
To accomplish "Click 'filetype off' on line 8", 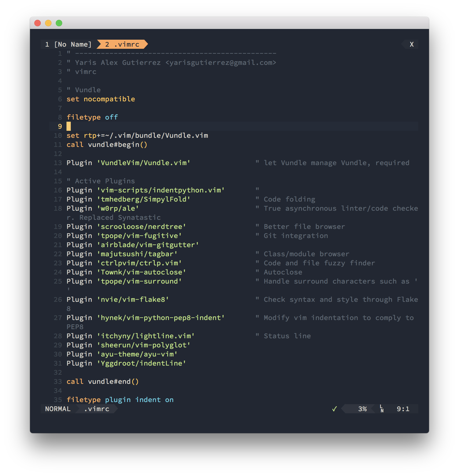I will coord(92,117).
